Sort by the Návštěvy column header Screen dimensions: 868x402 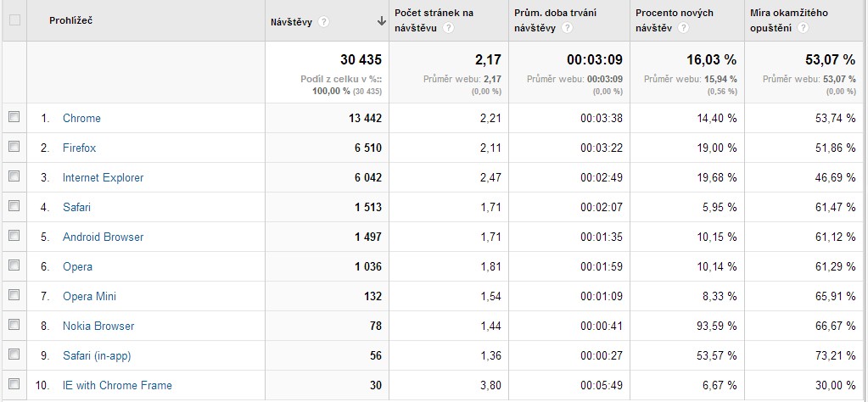click(x=291, y=21)
